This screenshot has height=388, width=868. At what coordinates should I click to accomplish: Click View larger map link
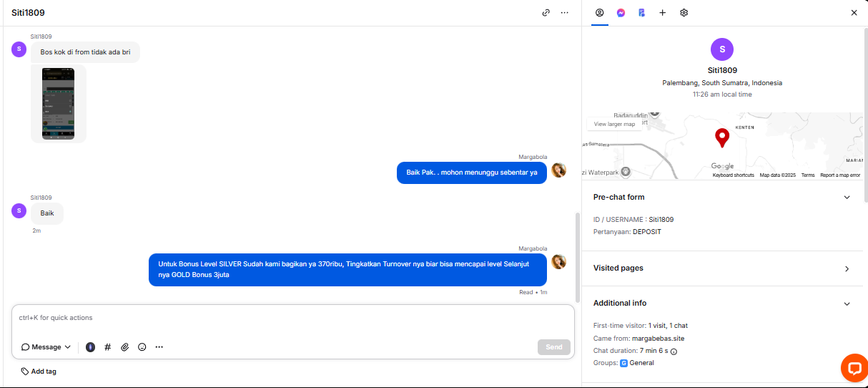click(x=614, y=124)
